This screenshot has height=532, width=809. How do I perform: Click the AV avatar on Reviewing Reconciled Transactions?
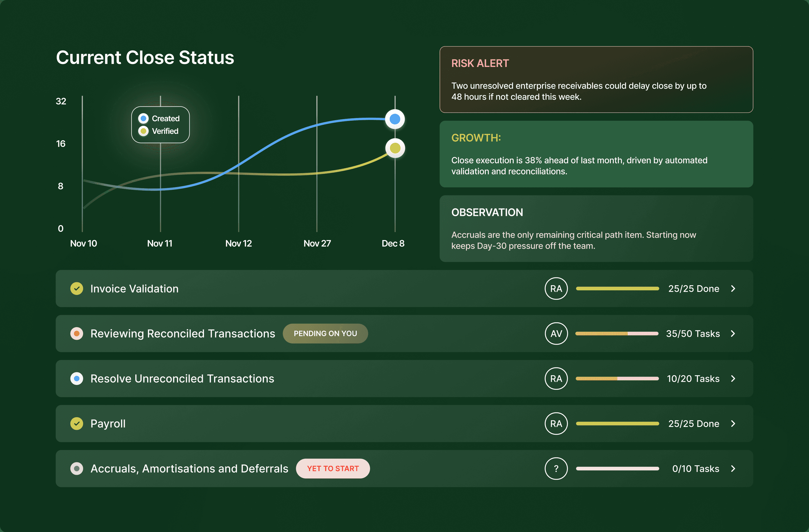556,333
